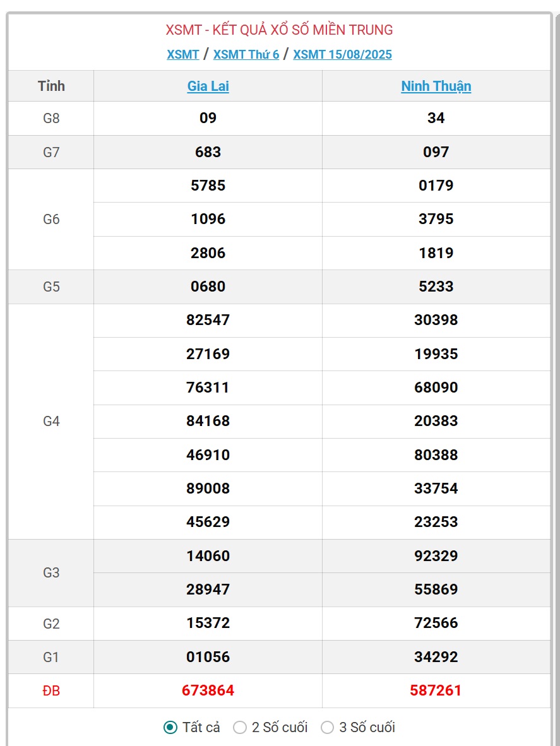560x746 pixels.
Task: Click the G2 number 72566
Action: [x=436, y=623]
